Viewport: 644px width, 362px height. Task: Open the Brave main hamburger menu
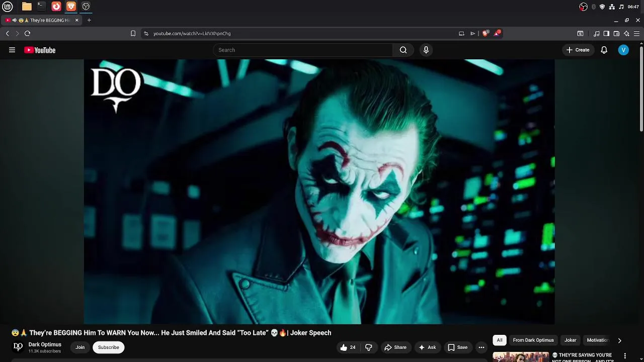tap(636, 33)
